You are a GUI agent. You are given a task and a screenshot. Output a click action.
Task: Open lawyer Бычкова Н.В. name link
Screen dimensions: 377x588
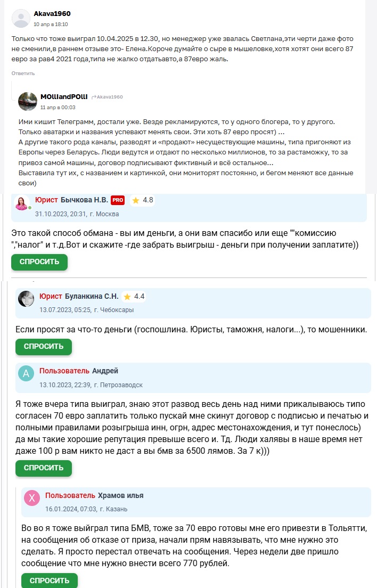pyautogui.click(x=81, y=200)
